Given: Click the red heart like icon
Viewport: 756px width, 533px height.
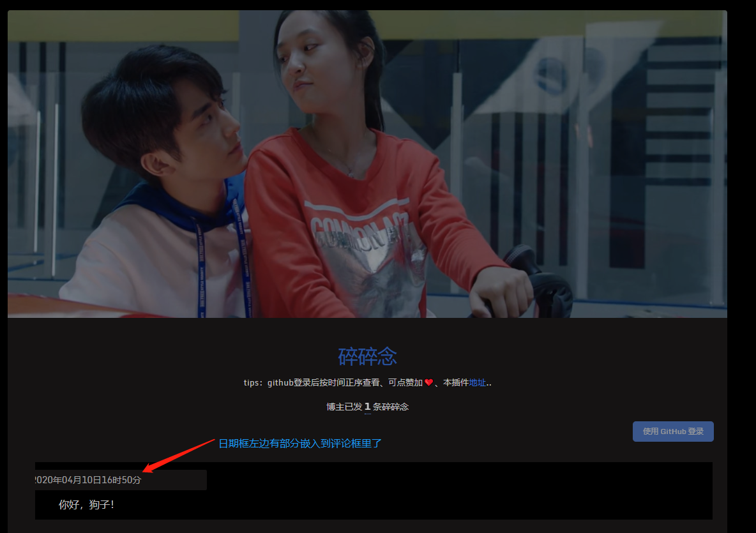Looking at the screenshot, I should tap(428, 383).
